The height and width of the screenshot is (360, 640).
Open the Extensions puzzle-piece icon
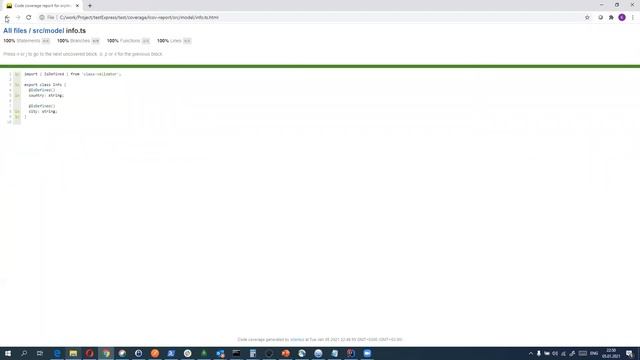click(x=611, y=18)
